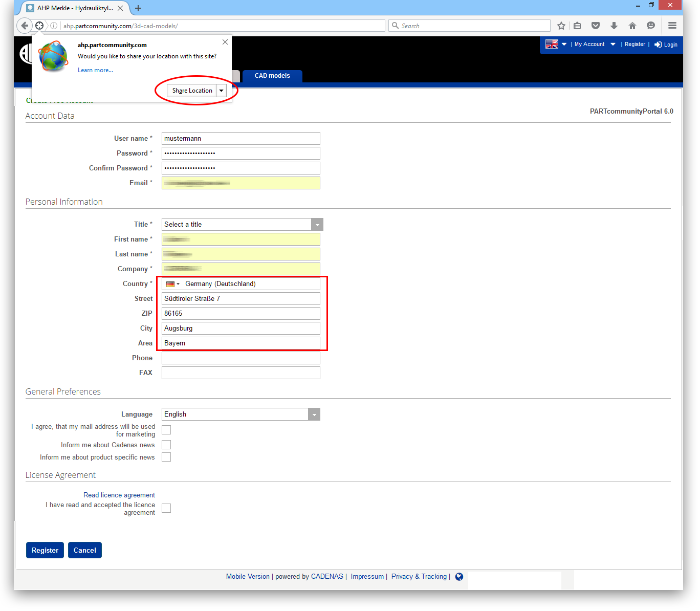Expand Share Location options arrow

click(221, 91)
